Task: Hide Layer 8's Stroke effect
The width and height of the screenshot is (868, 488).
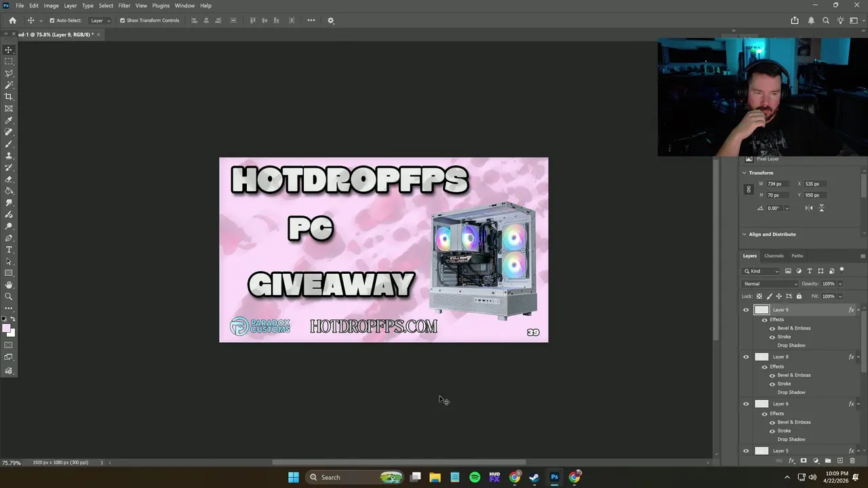Action: [772, 384]
